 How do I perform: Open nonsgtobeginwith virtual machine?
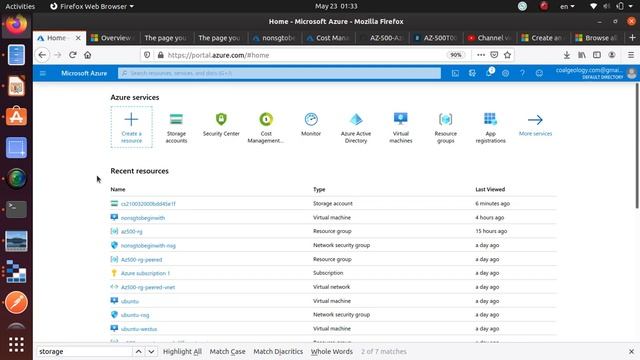click(143, 218)
